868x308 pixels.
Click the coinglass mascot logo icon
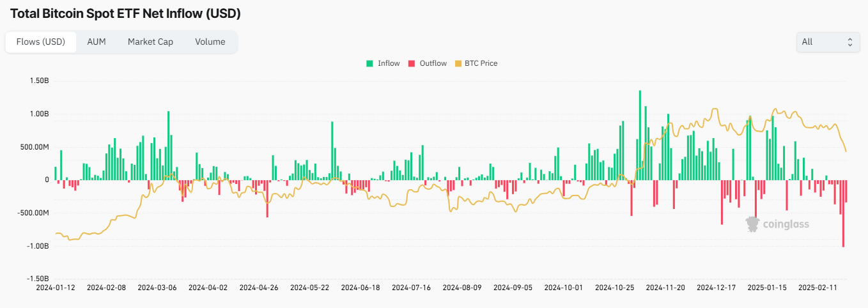752,224
